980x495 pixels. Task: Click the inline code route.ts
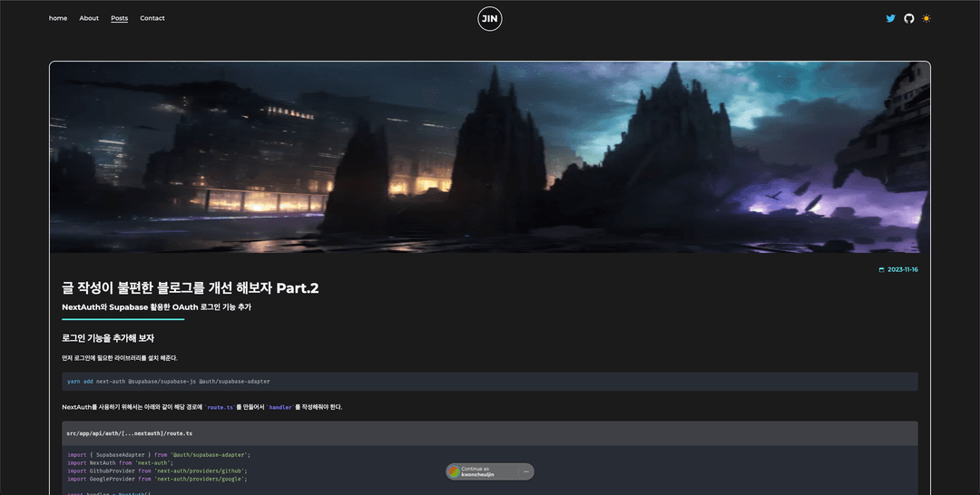pyautogui.click(x=220, y=407)
